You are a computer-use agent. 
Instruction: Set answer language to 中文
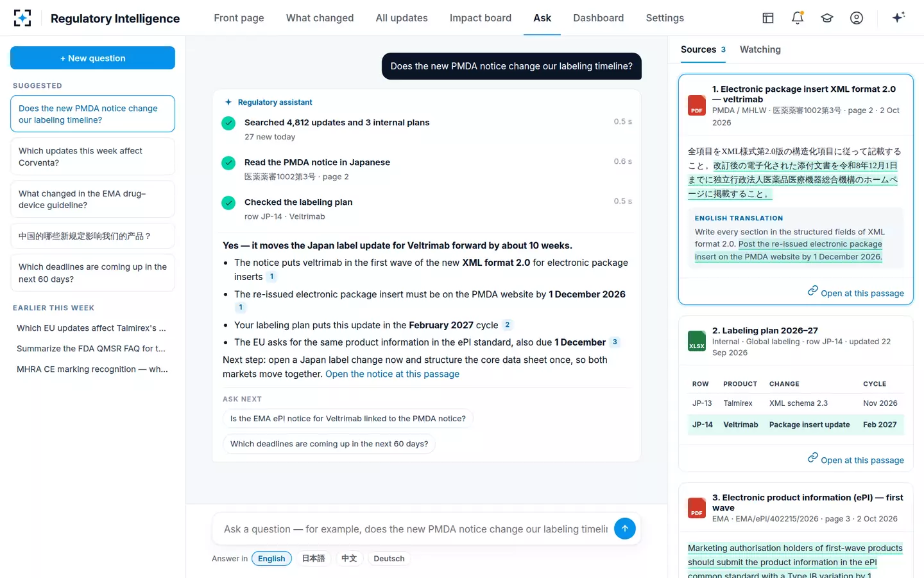point(349,559)
